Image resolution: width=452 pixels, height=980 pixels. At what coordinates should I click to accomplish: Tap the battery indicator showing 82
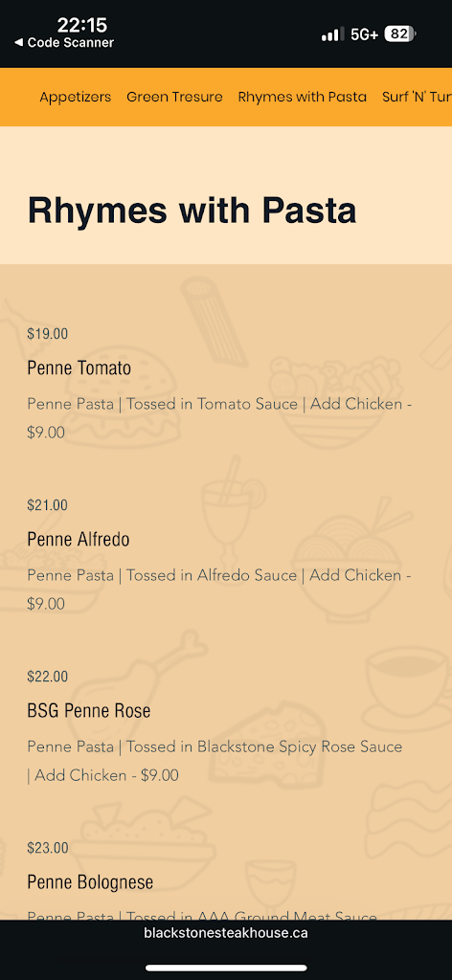coord(400,33)
